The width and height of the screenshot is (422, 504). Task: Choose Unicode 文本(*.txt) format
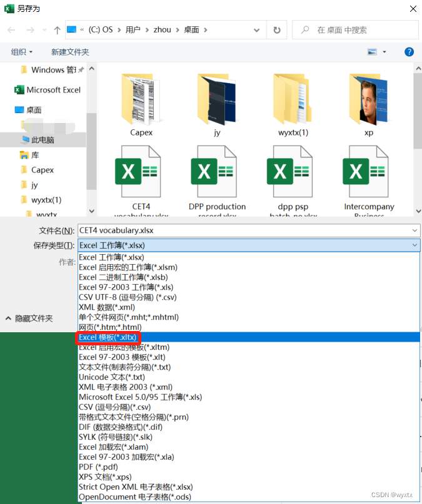[249, 377]
